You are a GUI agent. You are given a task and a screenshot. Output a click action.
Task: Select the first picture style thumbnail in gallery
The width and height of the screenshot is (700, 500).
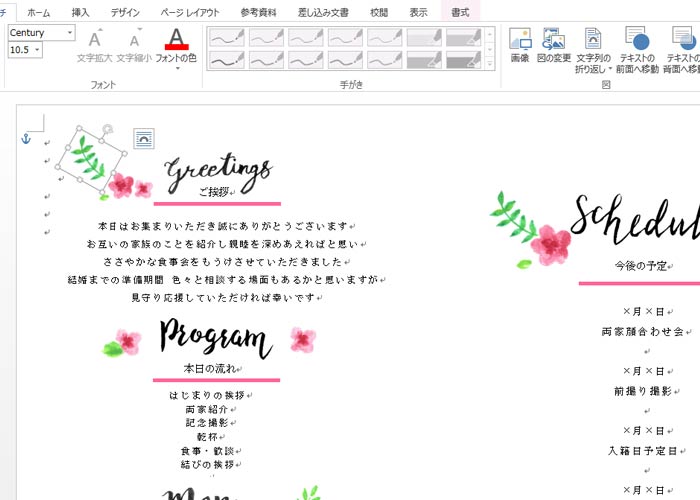tap(227, 37)
